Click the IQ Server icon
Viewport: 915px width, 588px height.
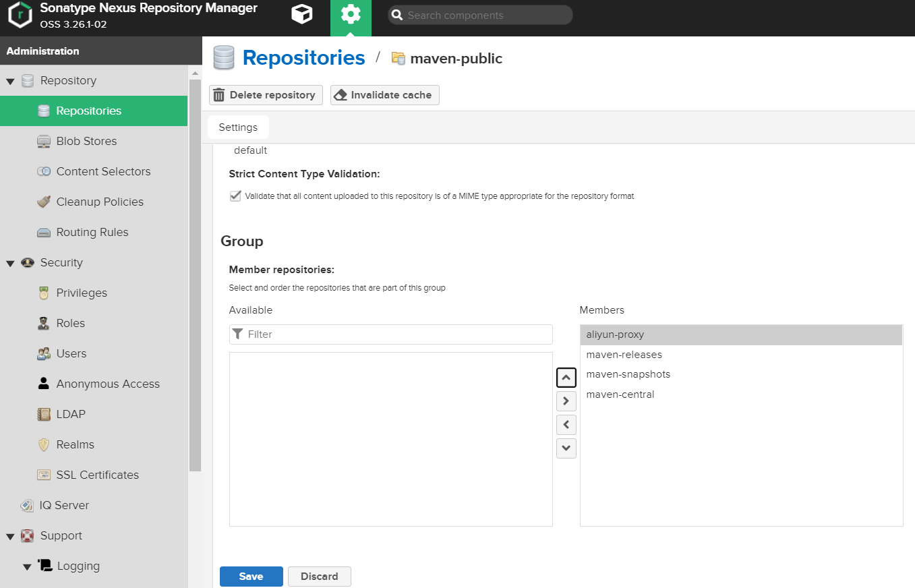click(28, 506)
